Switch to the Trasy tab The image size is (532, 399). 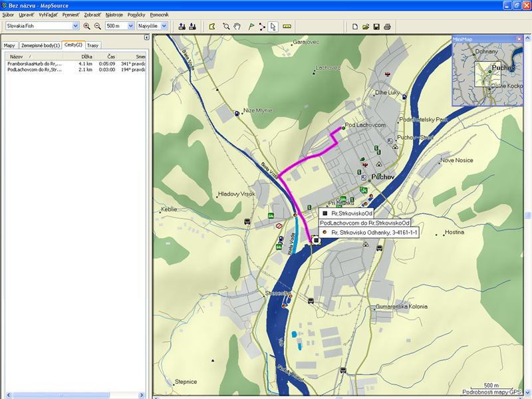(x=93, y=45)
